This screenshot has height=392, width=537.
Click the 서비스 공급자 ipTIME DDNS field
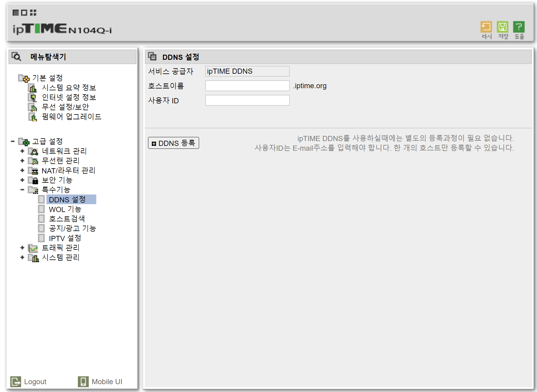(x=248, y=71)
